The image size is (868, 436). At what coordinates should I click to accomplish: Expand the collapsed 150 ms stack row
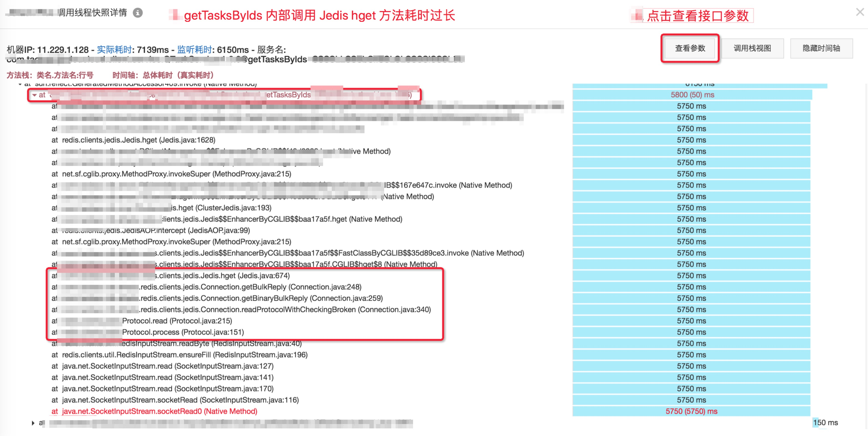click(33, 423)
